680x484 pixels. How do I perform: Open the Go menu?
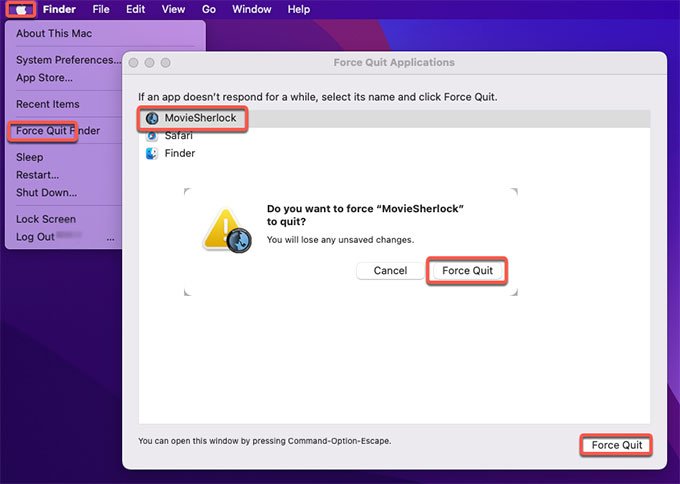pos(209,9)
